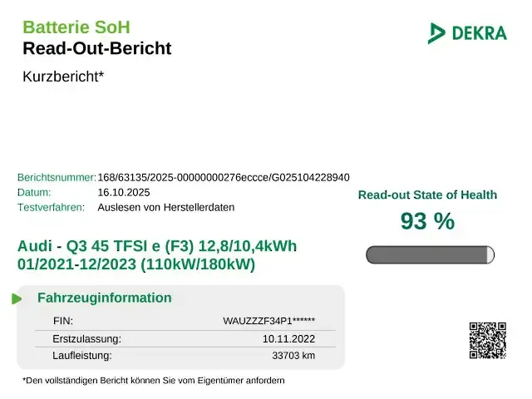The height and width of the screenshot is (399, 532).
Task: Click the Berichtsnummer field label
Action: tap(57, 178)
